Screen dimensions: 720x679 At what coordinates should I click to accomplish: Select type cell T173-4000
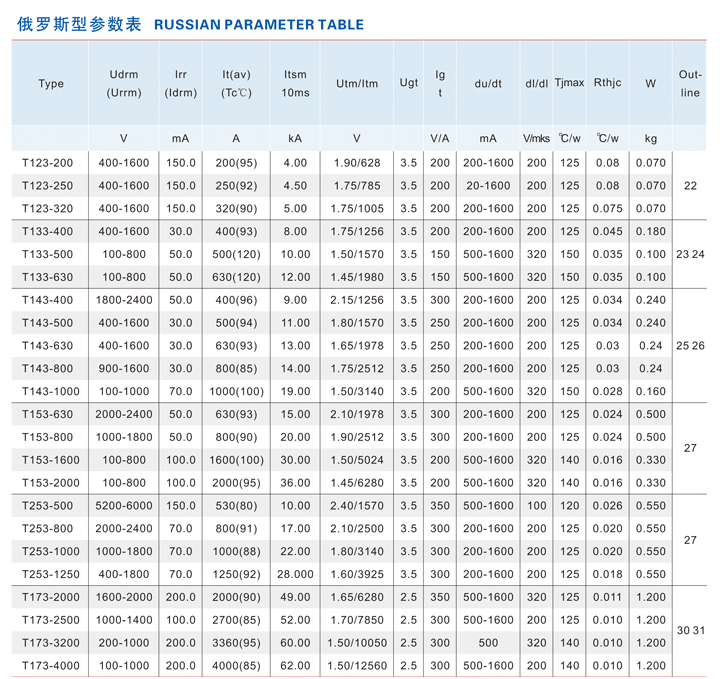tap(51, 666)
